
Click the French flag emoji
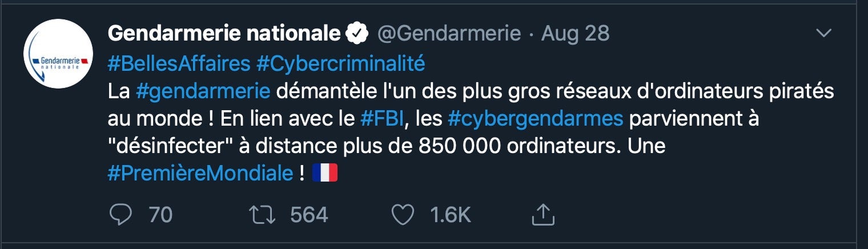(x=325, y=173)
